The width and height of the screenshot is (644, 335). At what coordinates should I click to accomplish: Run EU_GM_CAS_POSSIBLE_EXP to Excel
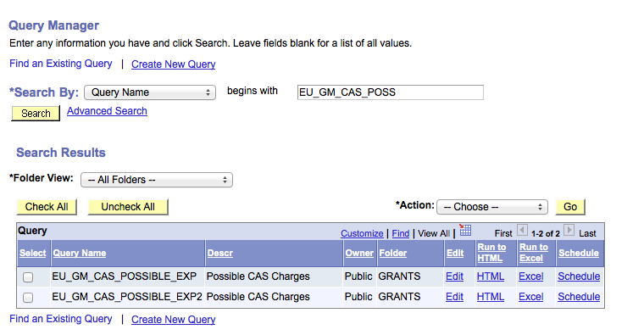click(531, 276)
